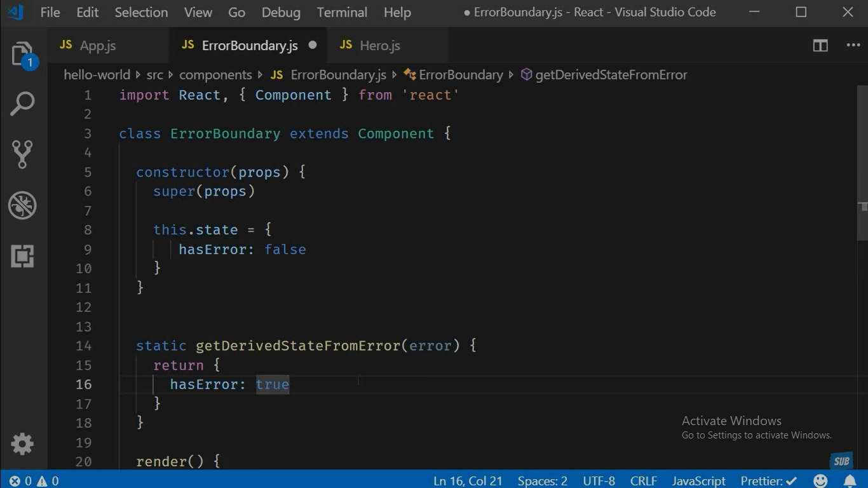
Task: Open the Explorer view in activity bar
Action: [24, 55]
